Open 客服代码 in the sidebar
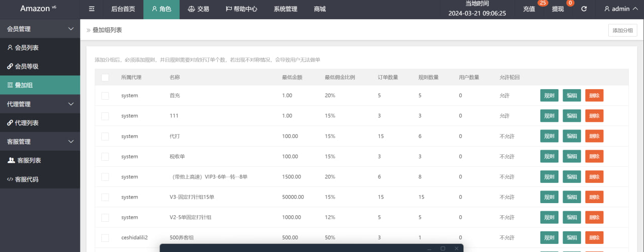The height and width of the screenshot is (252, 644). tap(40, 179)
